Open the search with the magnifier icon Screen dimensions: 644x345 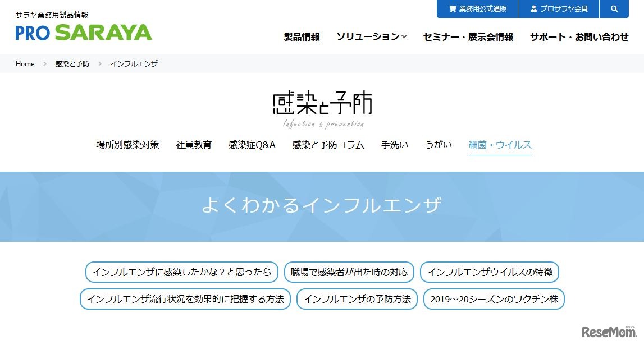pyautogui.click(x=614, y=8)
